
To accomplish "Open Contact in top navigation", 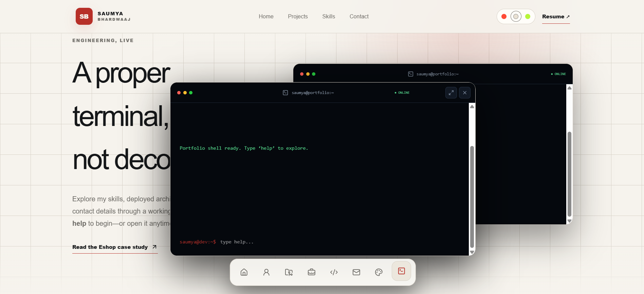I will click(359, 16).
